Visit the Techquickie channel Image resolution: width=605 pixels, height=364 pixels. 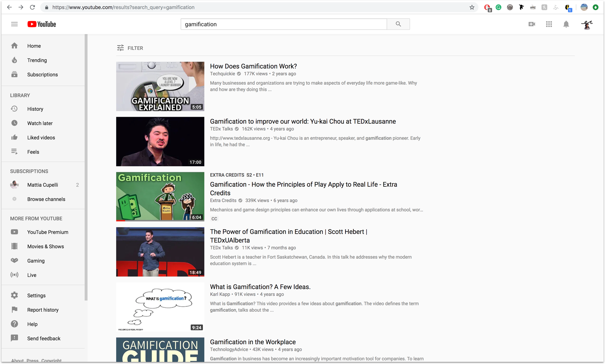(223, 74)
